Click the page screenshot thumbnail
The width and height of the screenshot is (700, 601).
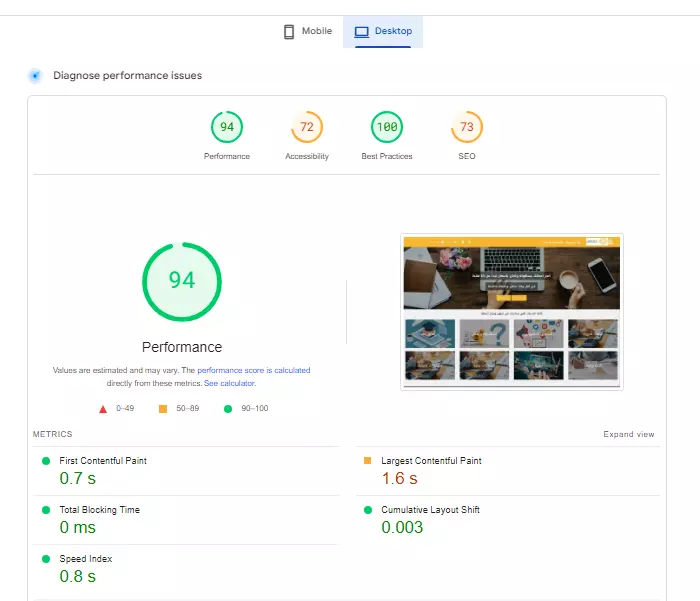(x=512, y=312)
